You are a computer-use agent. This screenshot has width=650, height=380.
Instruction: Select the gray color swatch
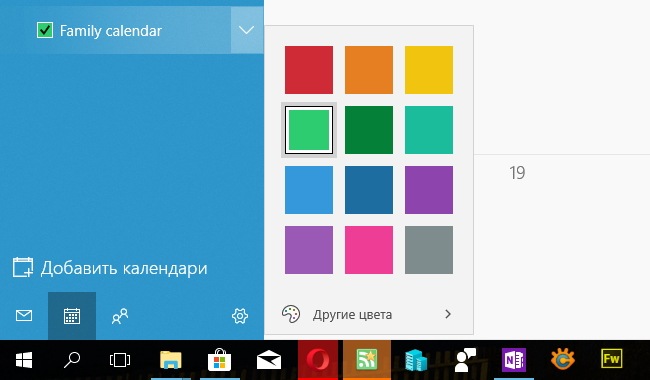429,250
